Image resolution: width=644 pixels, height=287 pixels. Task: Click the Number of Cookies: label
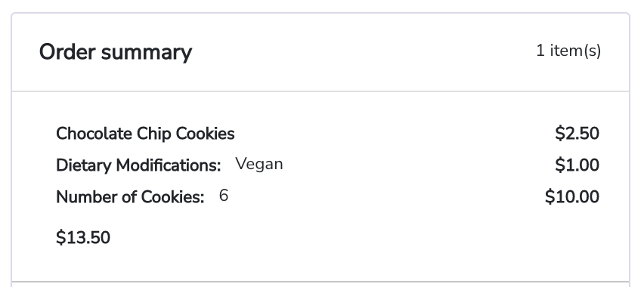130,197
